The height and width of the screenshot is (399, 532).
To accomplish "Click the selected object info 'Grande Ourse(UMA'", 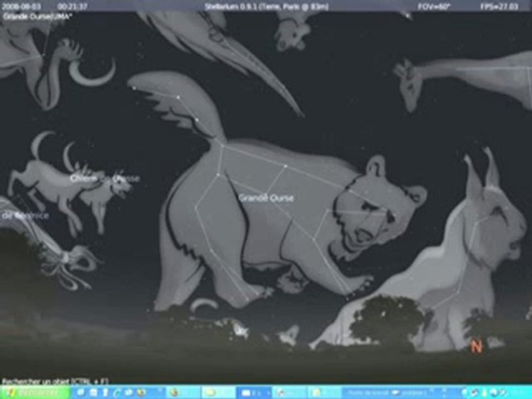I will [x=37, y=16].
